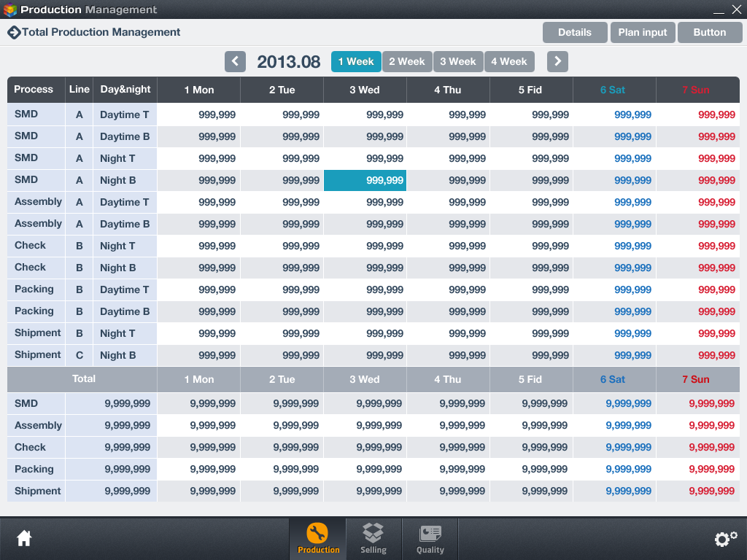Select the 1 Week view
Screen dimensions: 747x560
pos(356,61)
